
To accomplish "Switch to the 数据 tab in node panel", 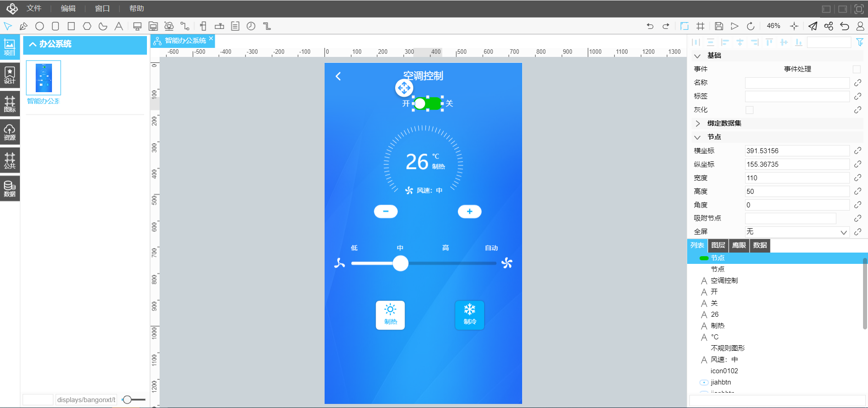I will (x=760, y=245).
